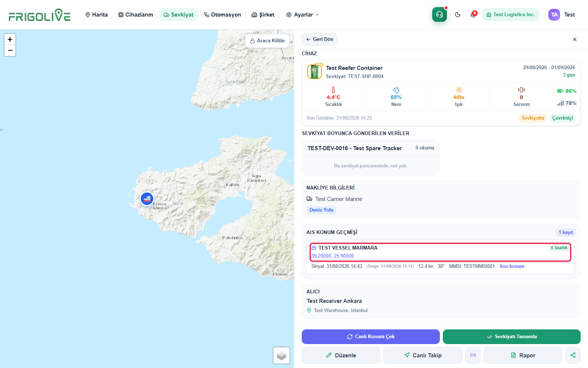Toggle Araca Kilitle lock button
This screenshot has width=588, height=368.
click(268, 41)
